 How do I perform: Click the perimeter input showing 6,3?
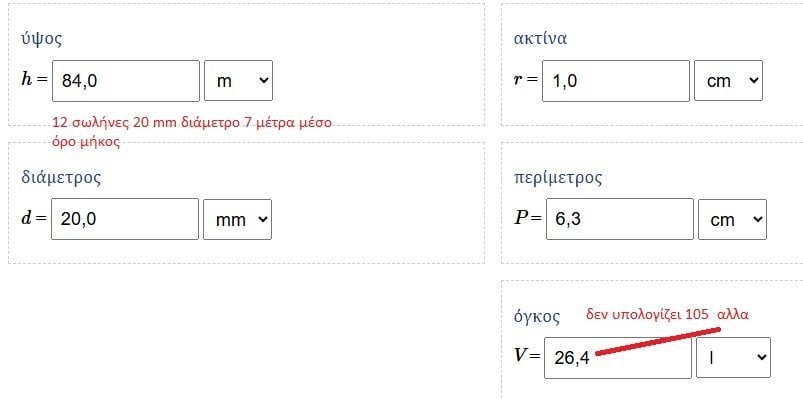[x=620, y=219]
